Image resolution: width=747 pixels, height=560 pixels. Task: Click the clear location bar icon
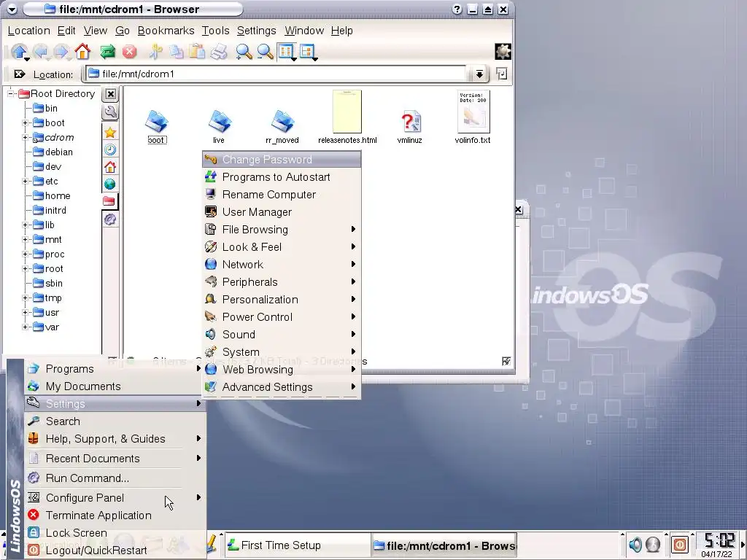[x=19, y=74]
